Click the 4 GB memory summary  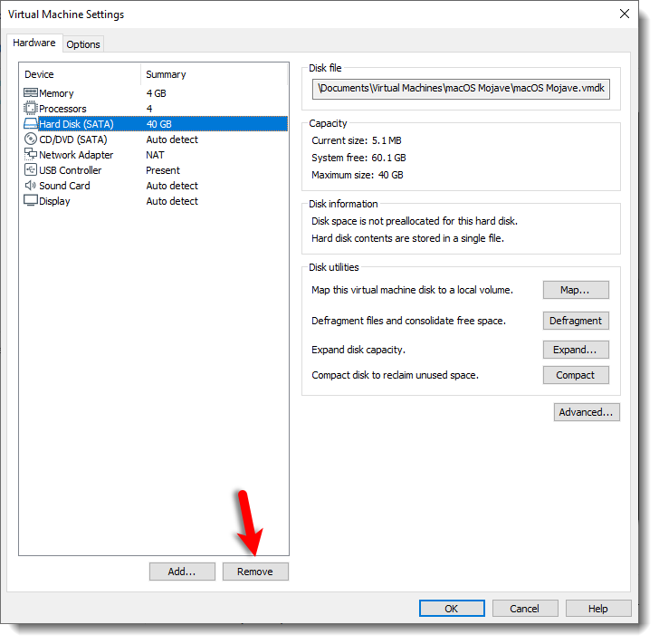tap(156, 93)
